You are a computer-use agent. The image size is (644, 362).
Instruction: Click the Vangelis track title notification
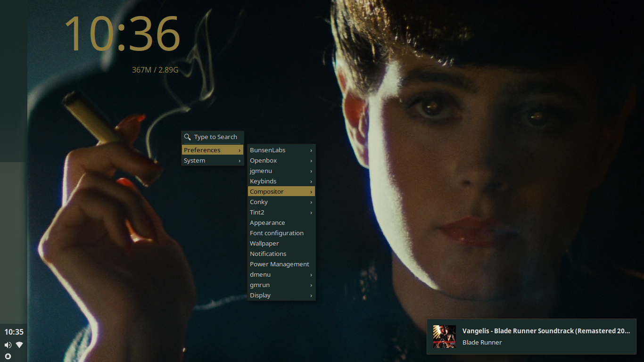pos(546,331)
